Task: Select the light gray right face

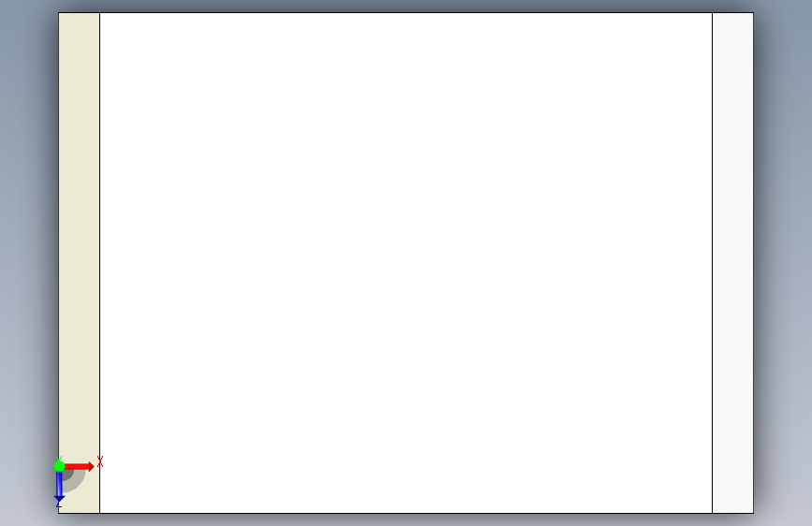Action: click(x=732, y=263)
